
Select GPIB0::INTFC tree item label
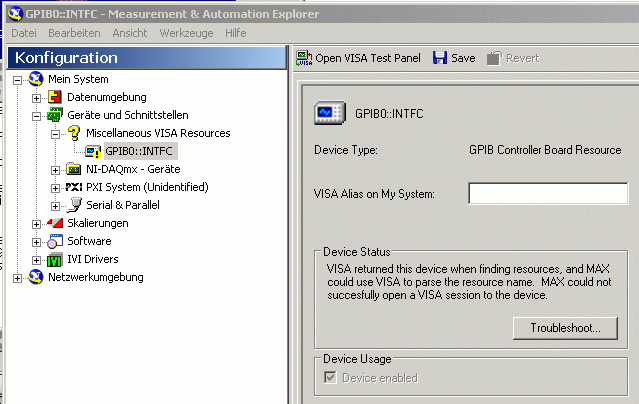139,151
